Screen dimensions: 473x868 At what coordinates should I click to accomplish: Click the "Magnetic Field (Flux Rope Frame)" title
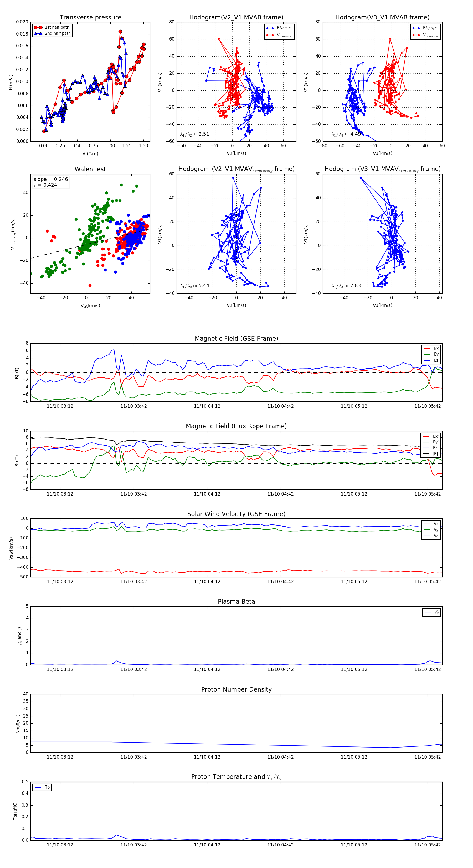coord(236,426)
